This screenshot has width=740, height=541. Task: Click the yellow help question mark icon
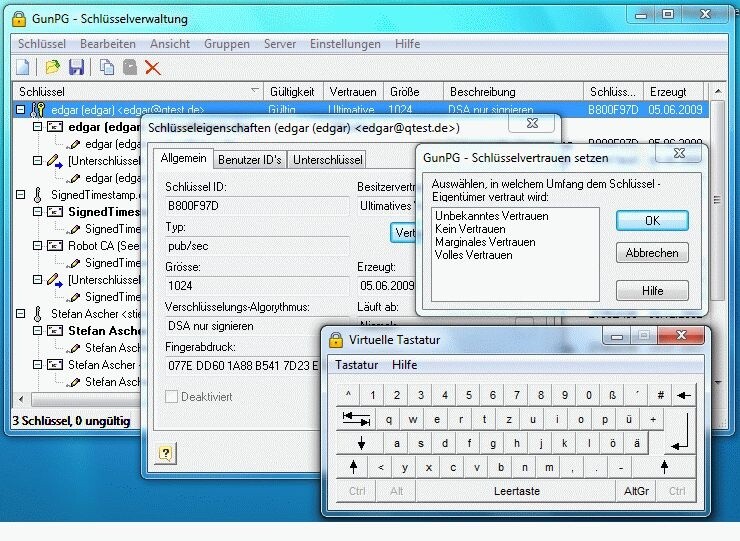166,454
